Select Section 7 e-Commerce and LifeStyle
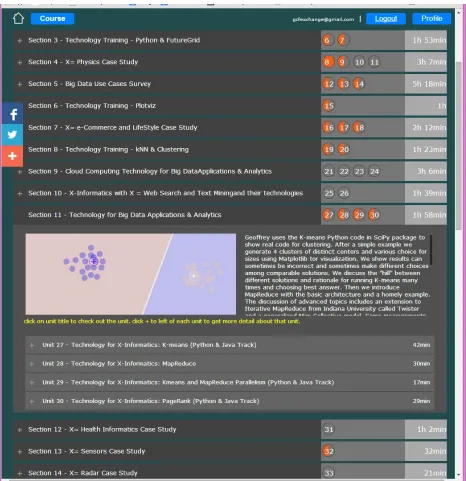466x481 pixels. coord(113,128)
